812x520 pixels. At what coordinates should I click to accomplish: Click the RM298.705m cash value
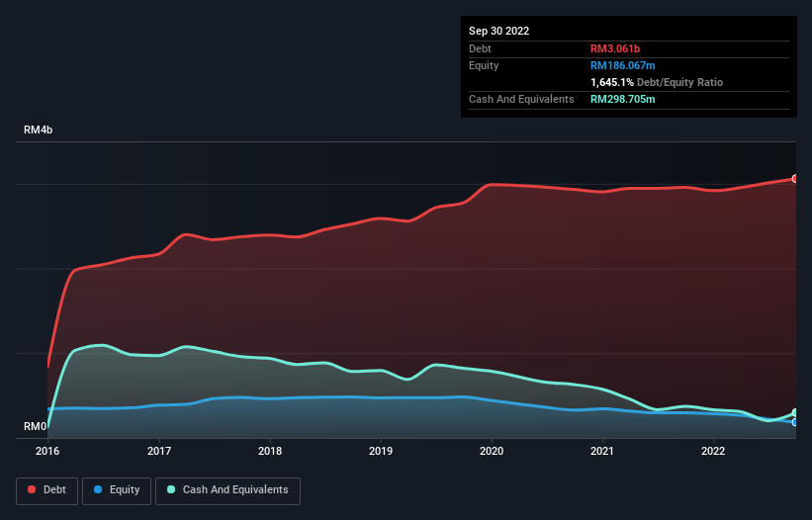tap(622, 99)
